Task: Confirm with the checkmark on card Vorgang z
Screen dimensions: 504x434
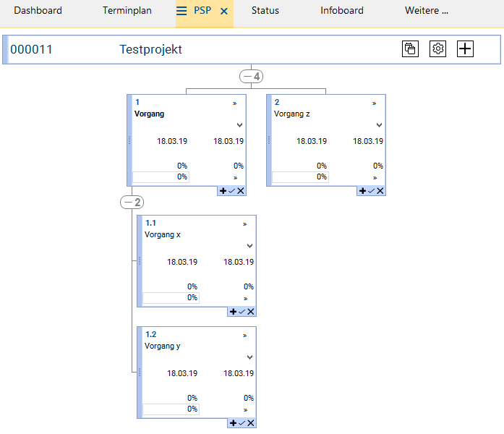Action: 371,191
